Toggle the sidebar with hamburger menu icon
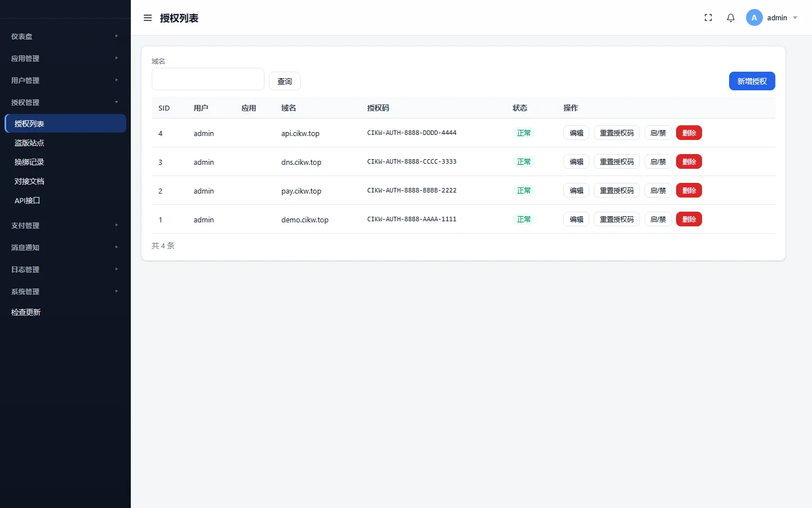812x508 pixels. (148, 18)
